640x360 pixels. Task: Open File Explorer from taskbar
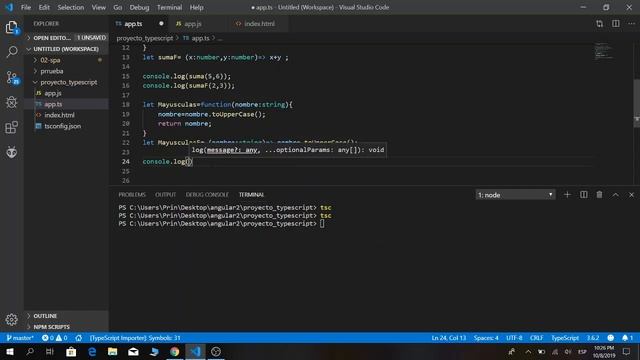click(113, 352)
